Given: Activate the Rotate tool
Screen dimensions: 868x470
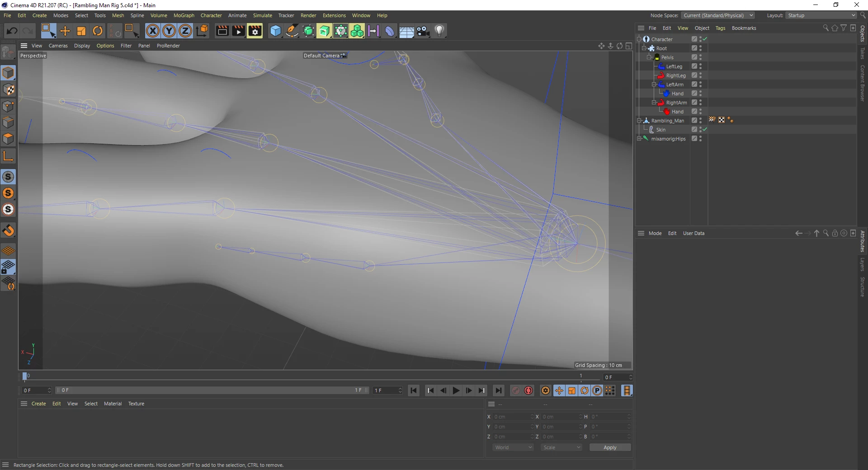Looking at the screenshot, I should (x=98, y=31).
